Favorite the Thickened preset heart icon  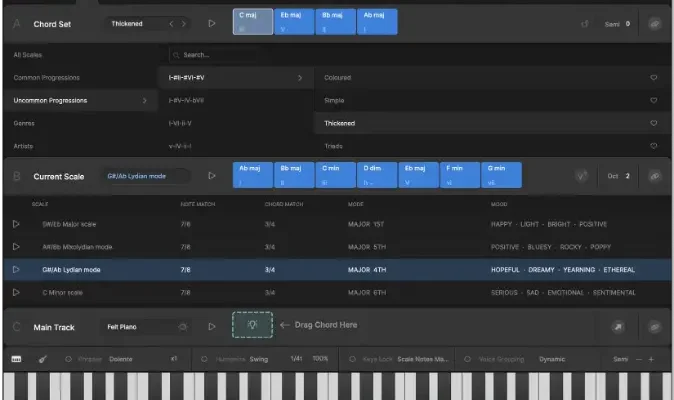tap(654, 124)
